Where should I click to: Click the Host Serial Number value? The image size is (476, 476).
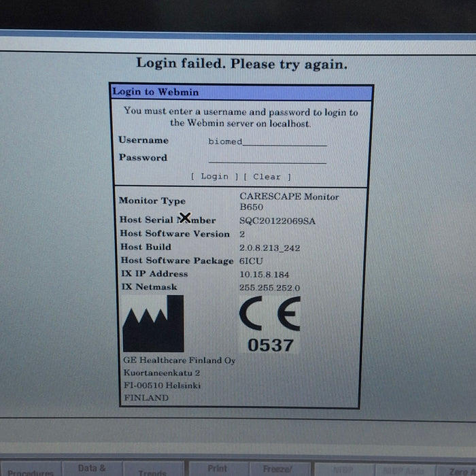pos(277,221)
